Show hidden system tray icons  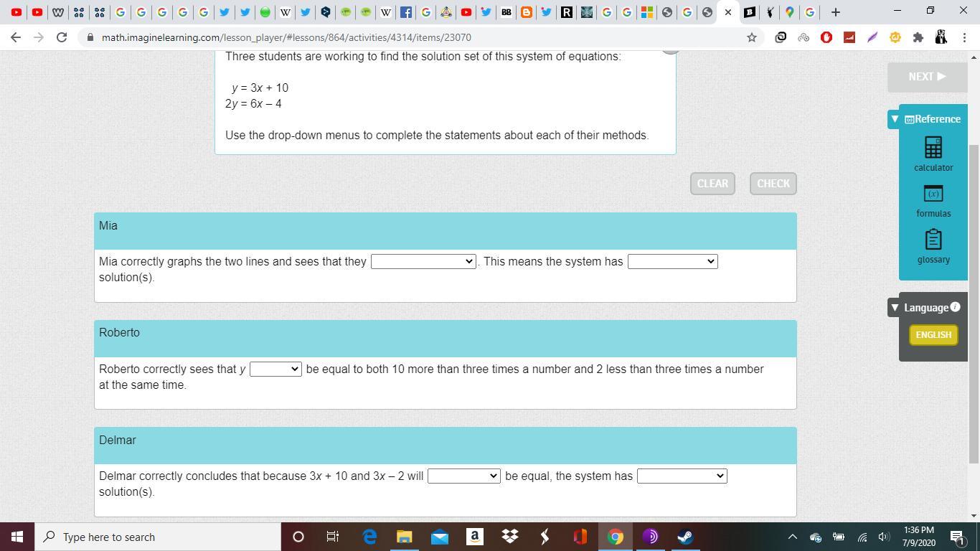click(x=793, y=537)
